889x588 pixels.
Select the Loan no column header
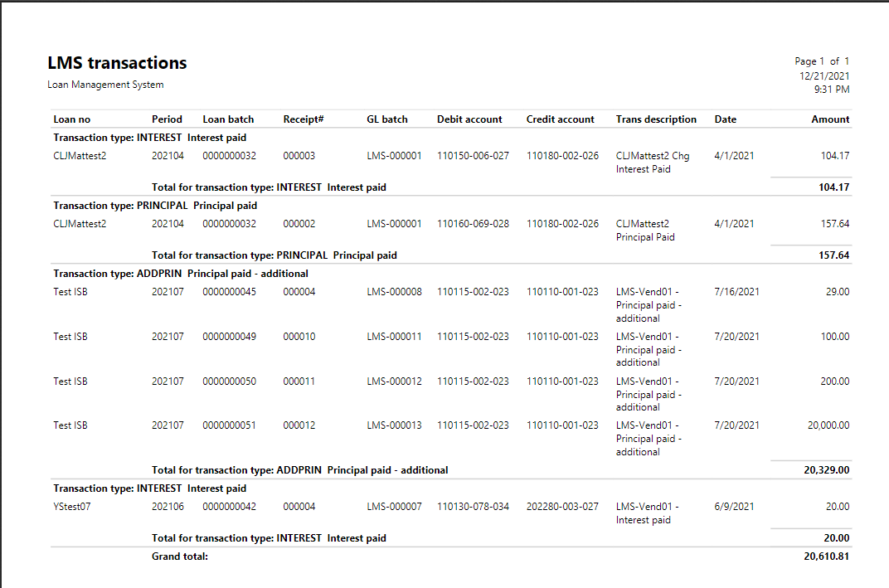point(69,119)
